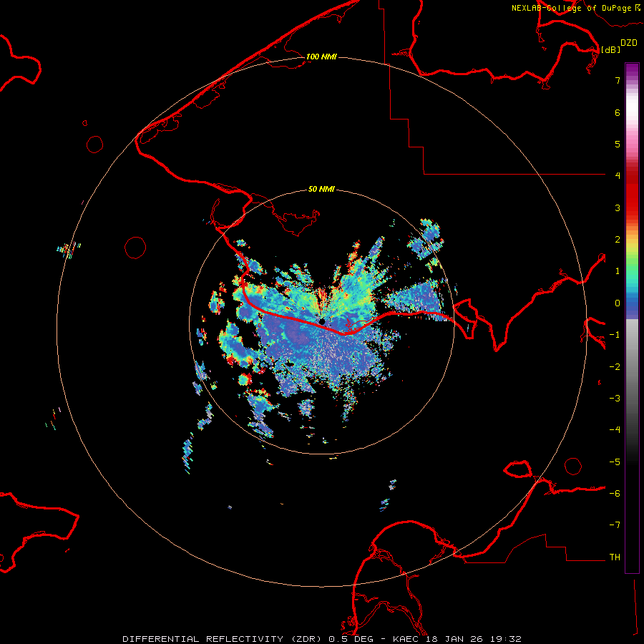Screen dimensions: 644x644
Task: Click the "-1" tick on the color scale
Action: pos(615,335)
